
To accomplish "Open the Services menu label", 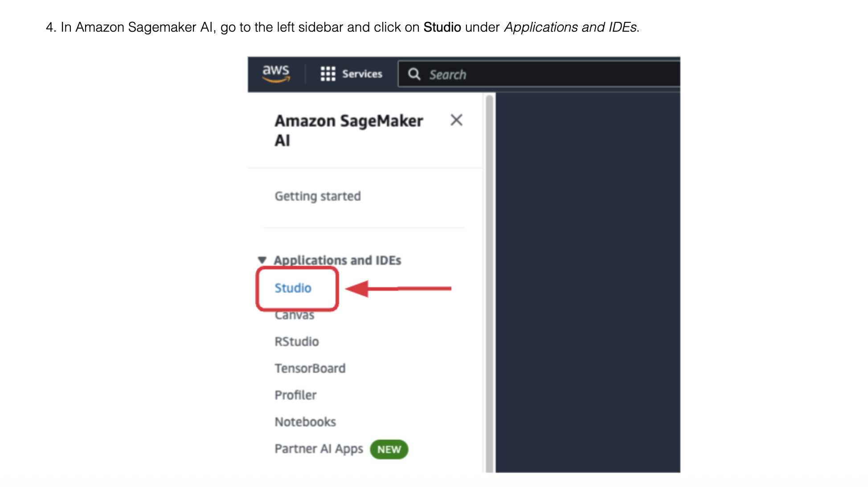I will point(362,74).
